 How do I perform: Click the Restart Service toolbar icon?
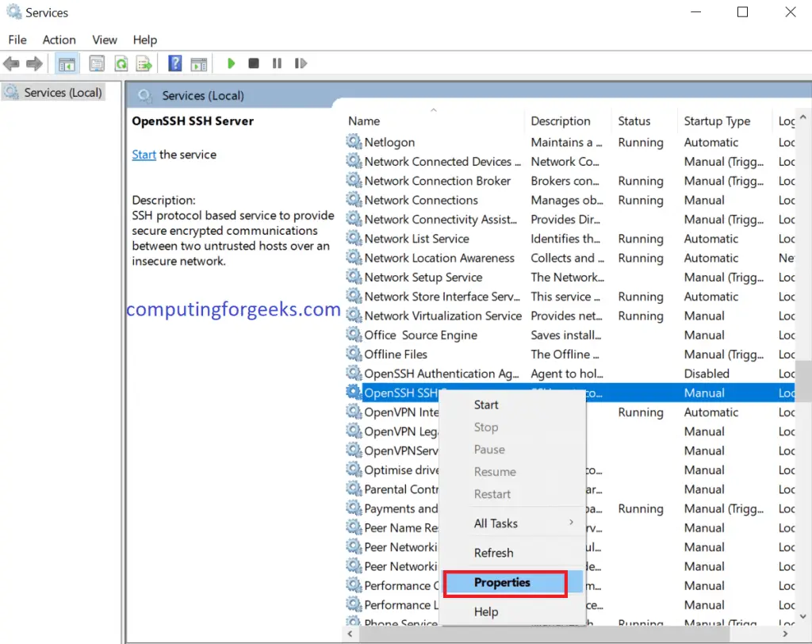(301, 63)
